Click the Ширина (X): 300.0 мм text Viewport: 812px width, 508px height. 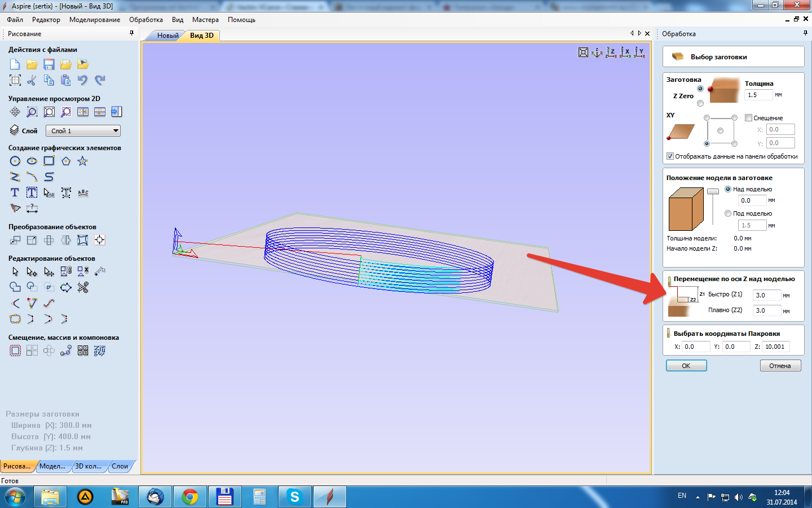51,426
